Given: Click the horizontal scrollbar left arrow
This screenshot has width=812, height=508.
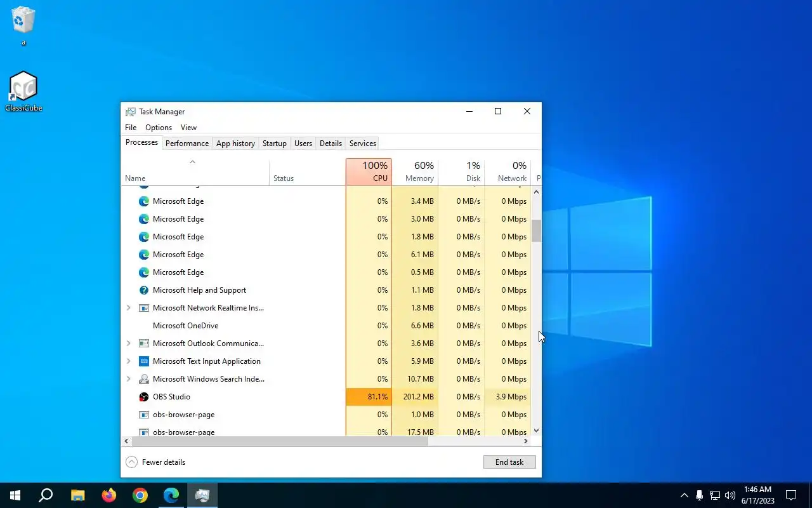Looking at the screenshot, I should click(126, 441).
